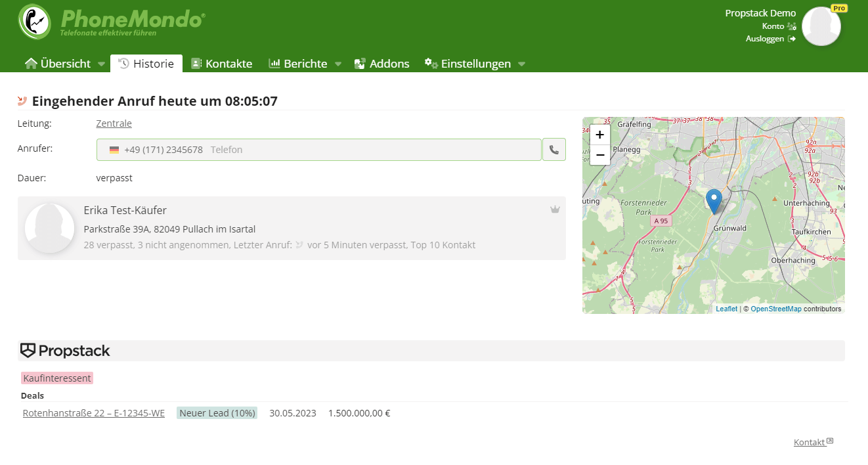Switch to the Kontakte tab
868x465 pixels.
click(x=221, y=64)
